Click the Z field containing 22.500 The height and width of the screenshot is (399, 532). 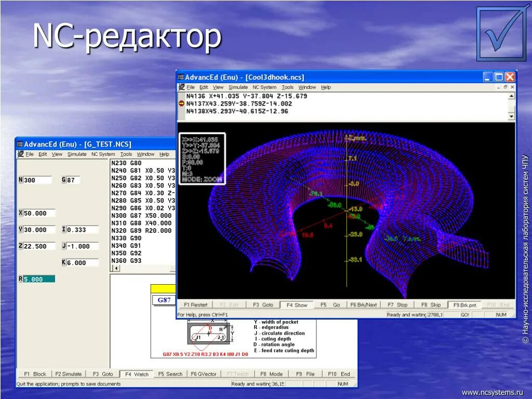(38, 246)
